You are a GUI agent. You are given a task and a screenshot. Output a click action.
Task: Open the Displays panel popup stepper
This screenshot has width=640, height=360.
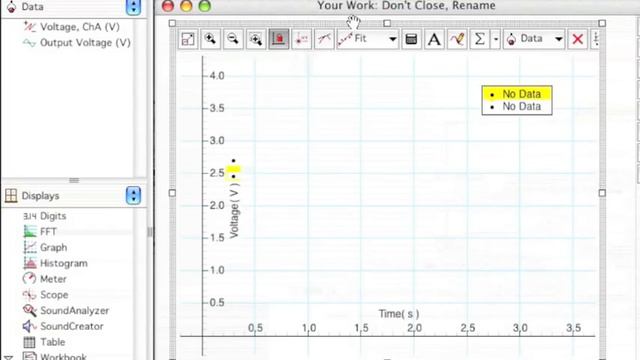click(133, 196)
